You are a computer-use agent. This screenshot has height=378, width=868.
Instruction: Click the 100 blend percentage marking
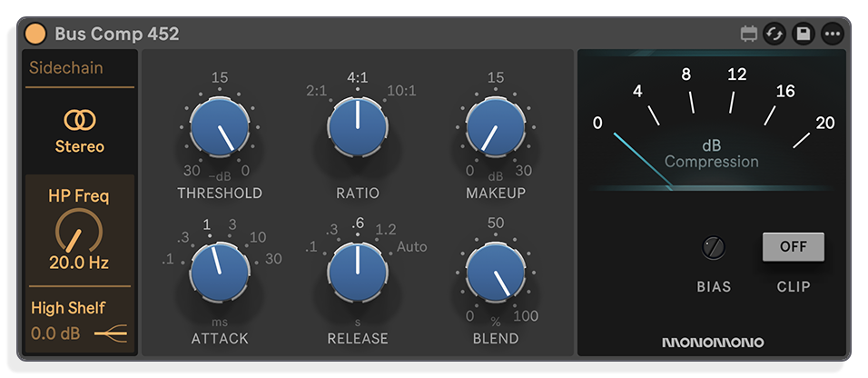click(x=526, y=316)
